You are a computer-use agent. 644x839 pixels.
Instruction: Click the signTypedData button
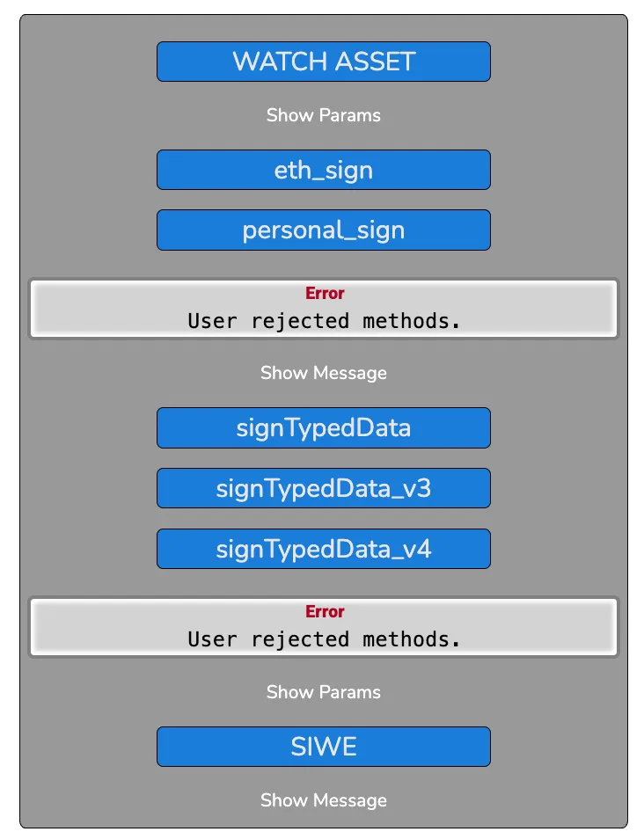(x=323, y=427)
